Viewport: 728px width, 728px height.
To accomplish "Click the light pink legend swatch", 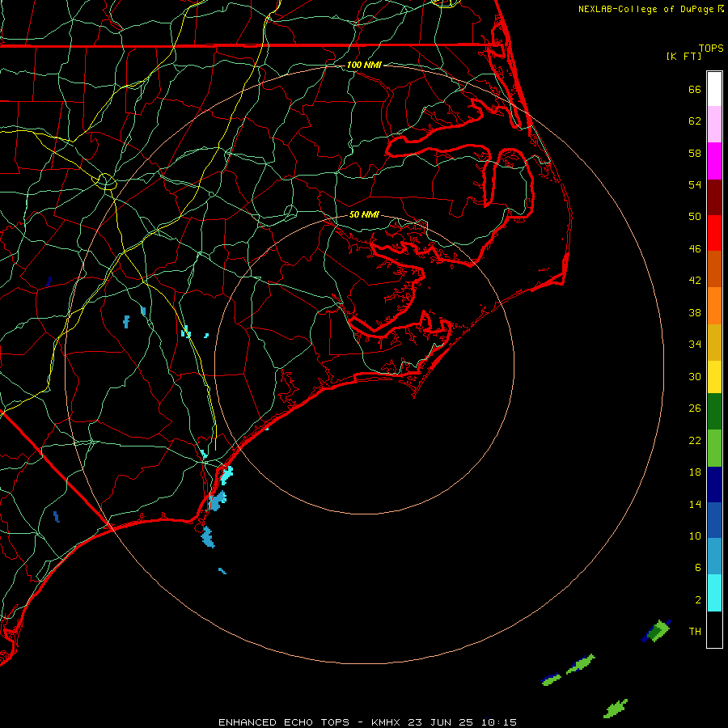I will click(714, 124).
